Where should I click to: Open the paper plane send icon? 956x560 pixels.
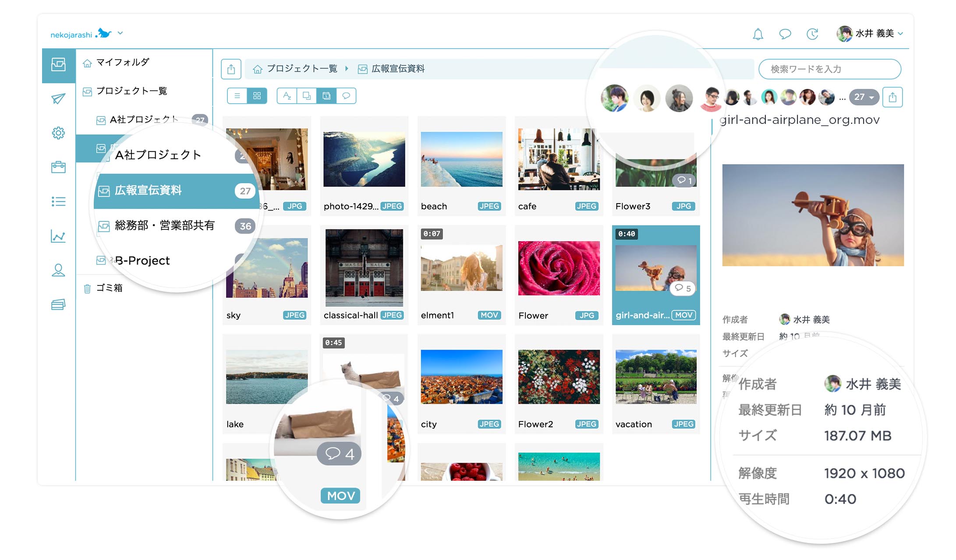click(x=58, y=99)
